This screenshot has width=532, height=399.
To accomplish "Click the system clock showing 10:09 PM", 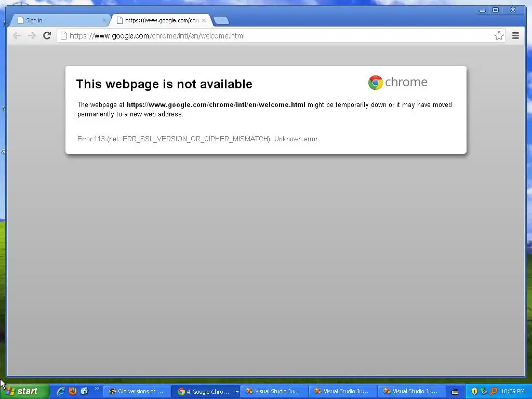I will [512, 392].
